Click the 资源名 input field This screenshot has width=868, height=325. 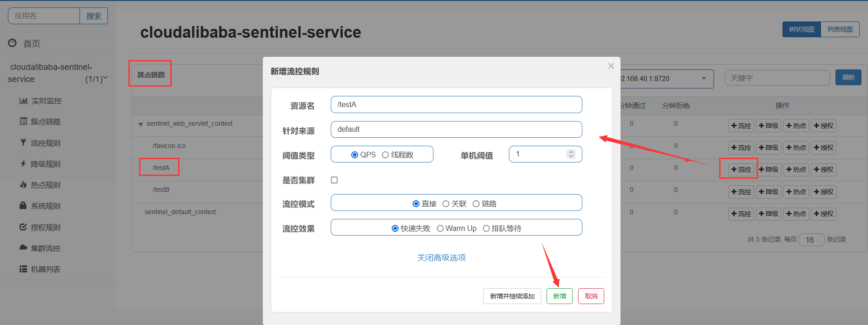click(456, 104)
